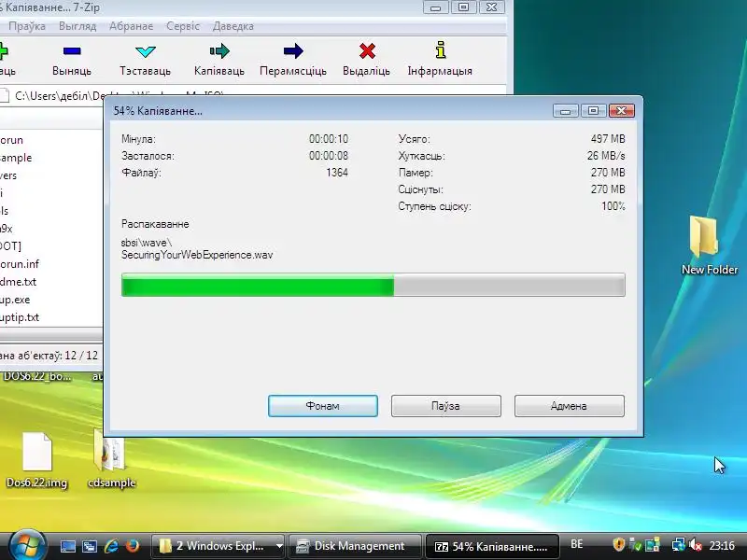
Task: Click Show Desktop quick launch icon
Action: click(67, 546)
